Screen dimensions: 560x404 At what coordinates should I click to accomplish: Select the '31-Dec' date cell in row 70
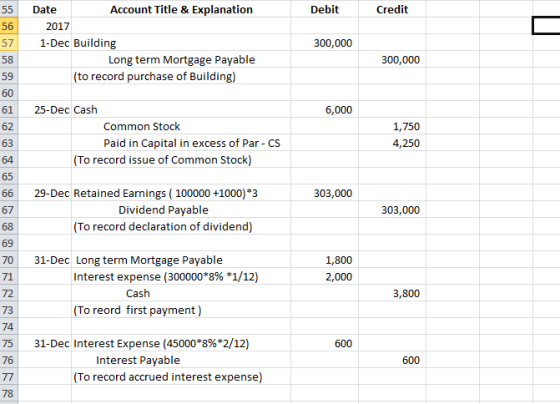click(x=45, y=260)
